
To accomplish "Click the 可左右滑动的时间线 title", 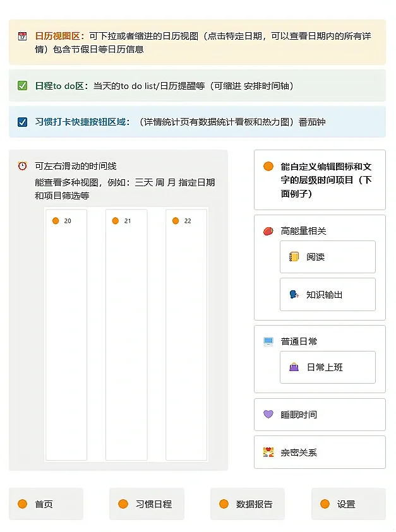I will (75, 166).
